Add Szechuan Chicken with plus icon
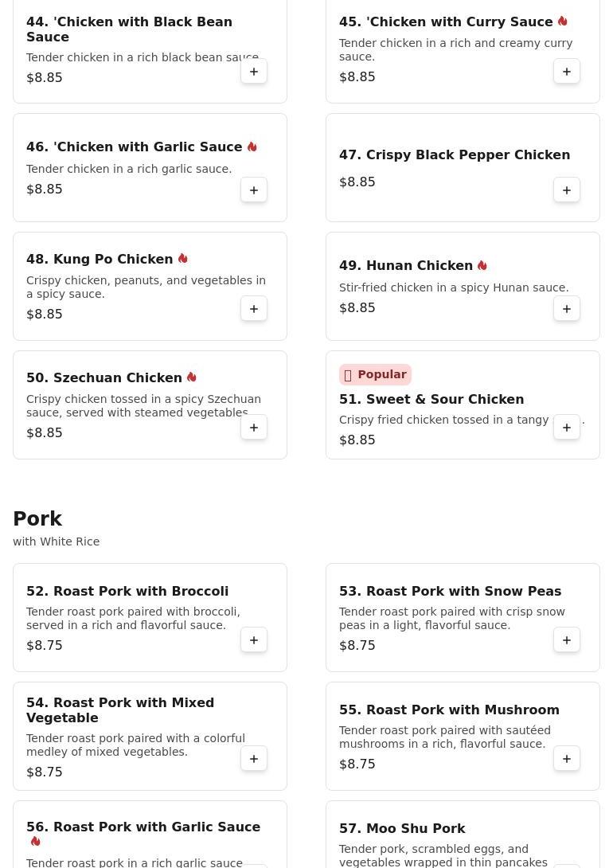This screenshot has width=613, height=868. click(254, 428)
